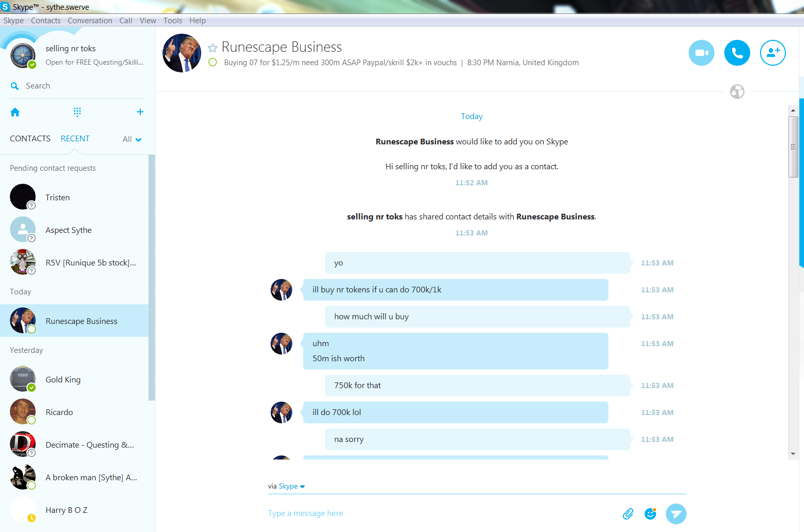Open the Gold King conversation
This screenshot has width=804, height=532.
[x=74, y=379]
